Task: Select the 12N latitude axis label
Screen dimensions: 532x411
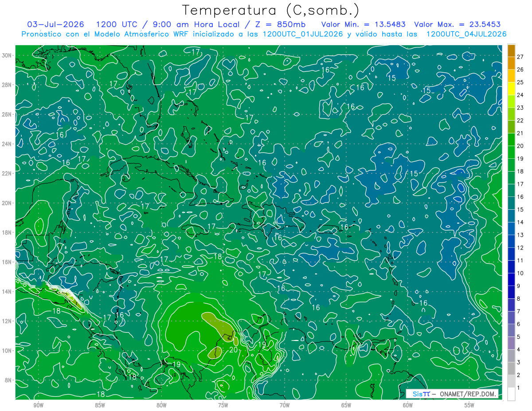Action: 8,321
